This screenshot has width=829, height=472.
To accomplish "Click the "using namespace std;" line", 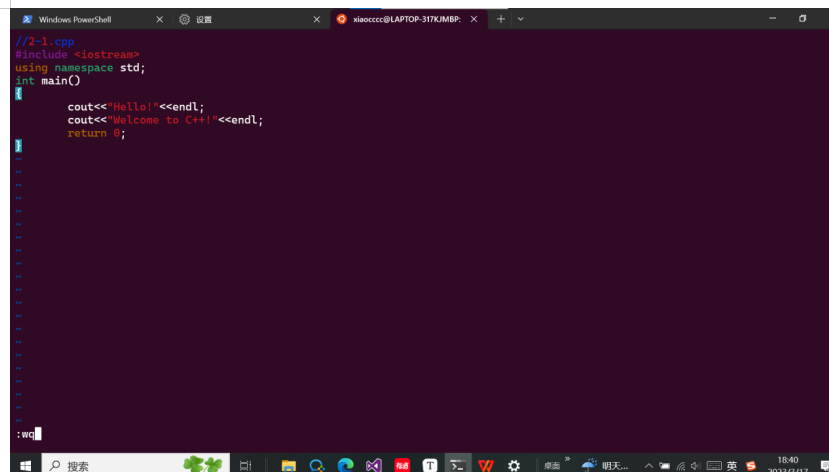I will click(x=80, y=68).
